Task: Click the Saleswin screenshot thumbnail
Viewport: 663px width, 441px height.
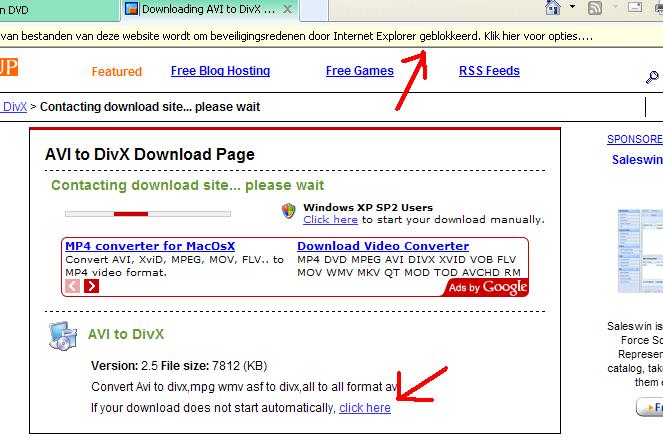Action: pyautogui.click(x=640, y=251)
